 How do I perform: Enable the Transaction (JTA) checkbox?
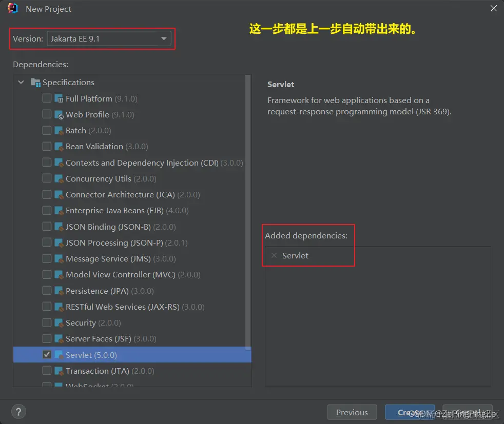[47, 370]
